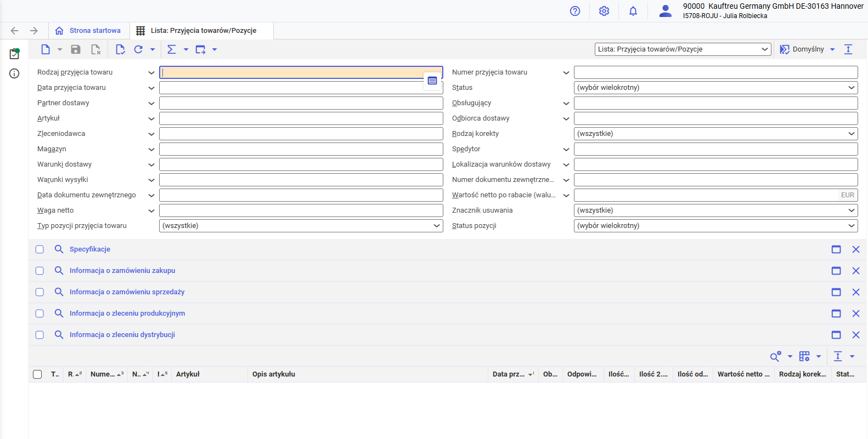Click the Informacja o zleceniu produkcyjnym link

(127, 313)
